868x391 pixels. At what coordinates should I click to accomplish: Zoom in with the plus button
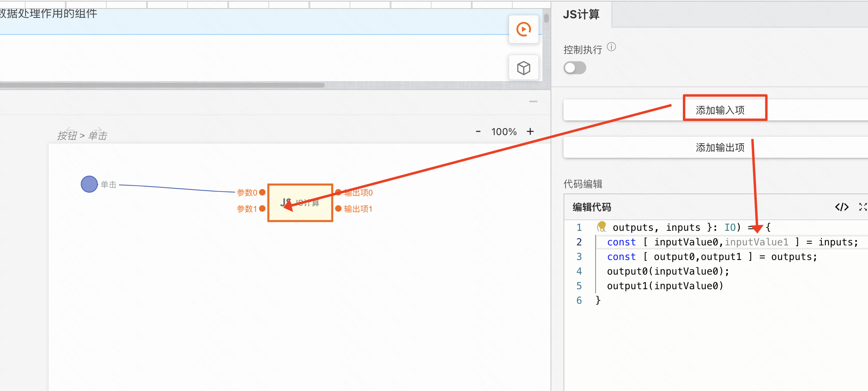click(x=530, y=131)
